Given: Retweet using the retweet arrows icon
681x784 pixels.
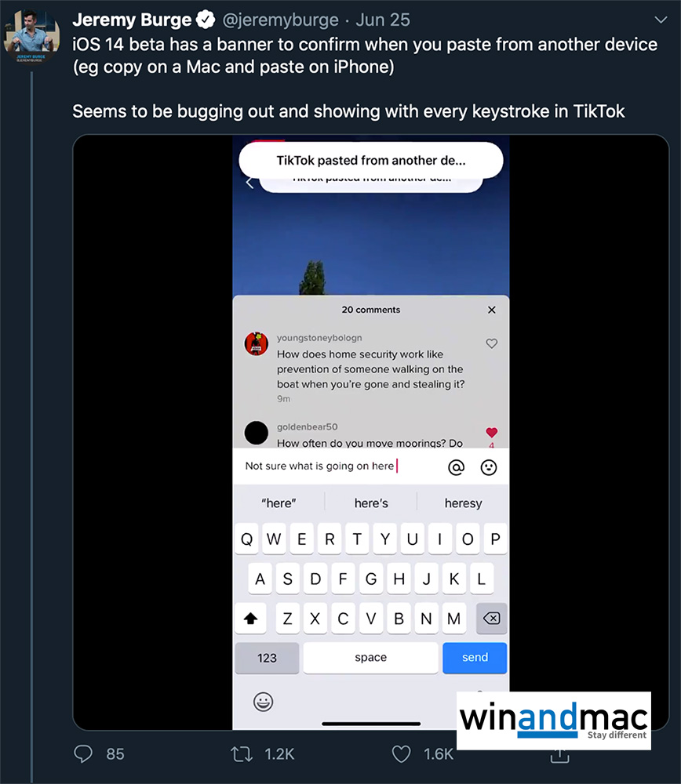Looking at the screenshot, I should 242,754.
